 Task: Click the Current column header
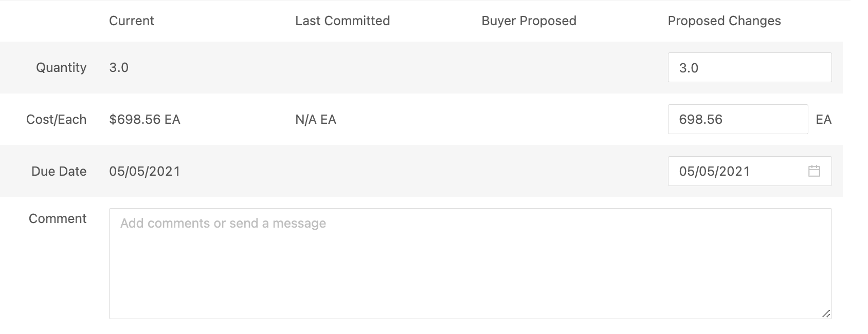132,21
